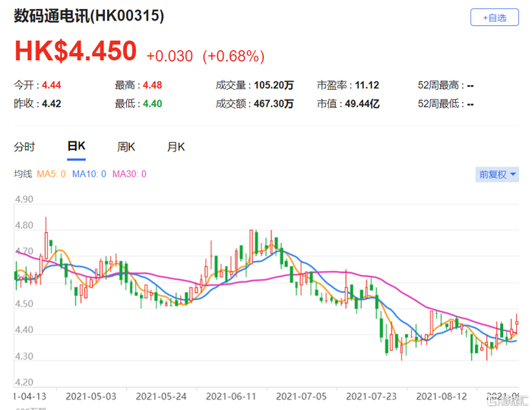The image size is (532, 410).
Task: Click the 52周最低 value
Action: pyautogui.click(x=470, y=104)
